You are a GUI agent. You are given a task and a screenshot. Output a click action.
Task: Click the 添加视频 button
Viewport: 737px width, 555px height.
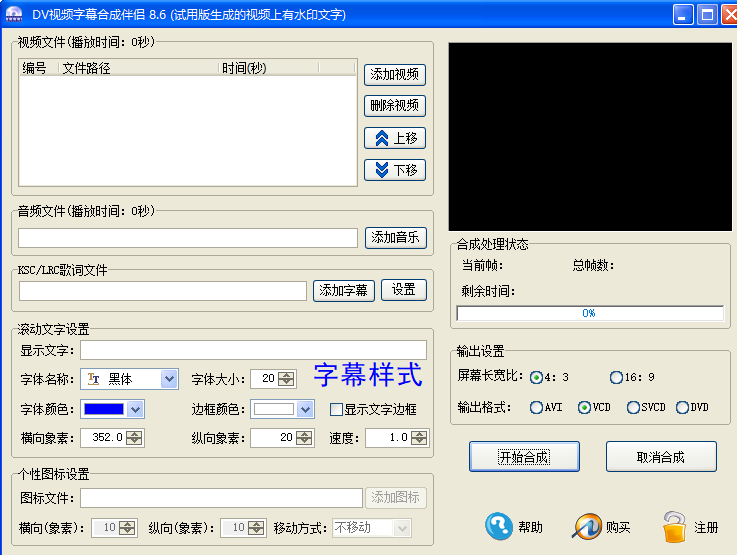pyautogui.click(x=395, y=75)
